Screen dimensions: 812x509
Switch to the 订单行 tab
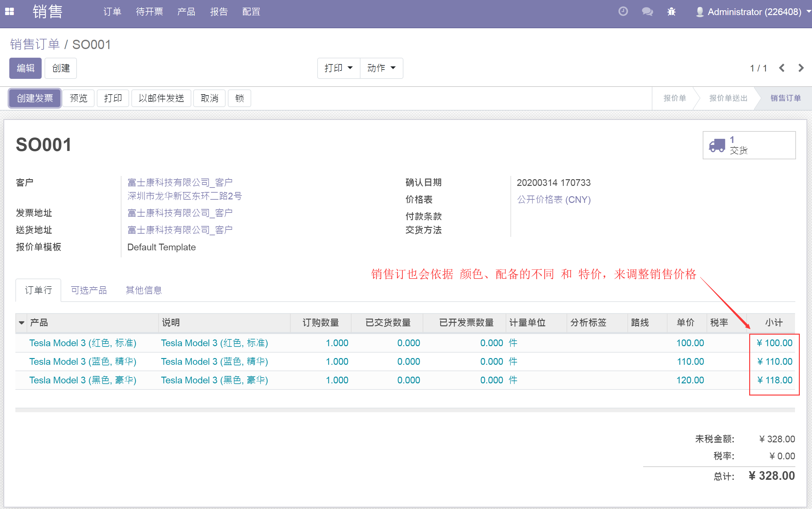point(38,290)
